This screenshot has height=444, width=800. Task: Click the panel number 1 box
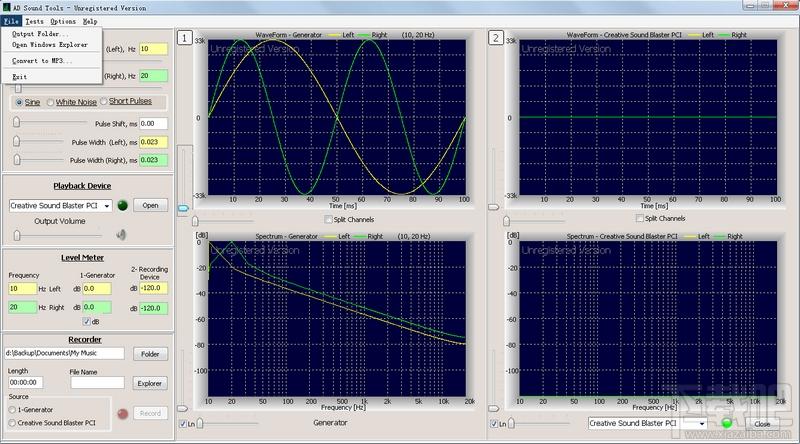click(185, 38)
